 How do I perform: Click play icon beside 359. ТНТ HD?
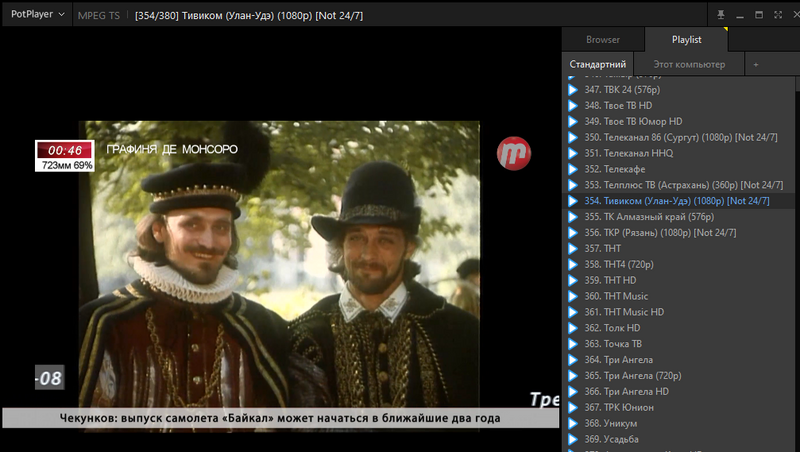[x=573, y=280]
